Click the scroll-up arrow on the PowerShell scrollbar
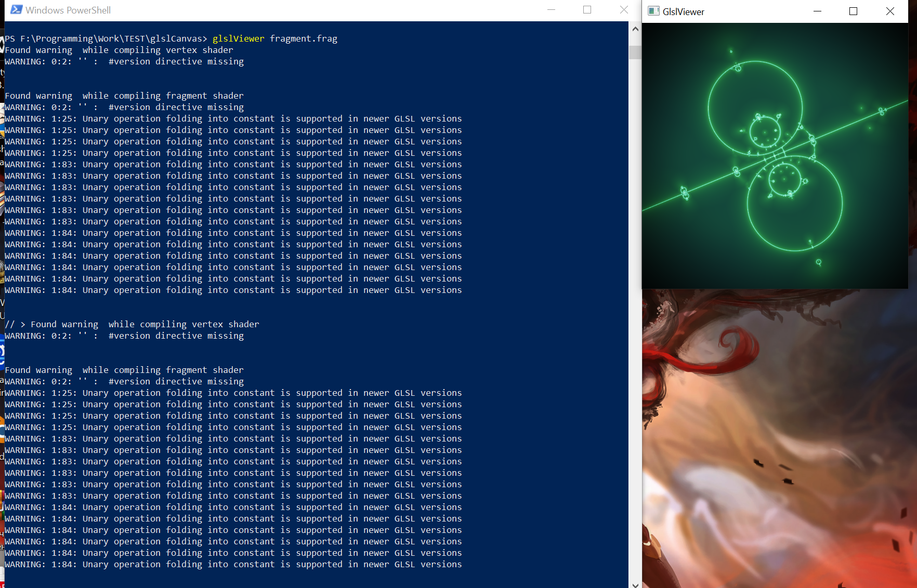Viewport: 917px width, 588px height. (x=635, y=29)
